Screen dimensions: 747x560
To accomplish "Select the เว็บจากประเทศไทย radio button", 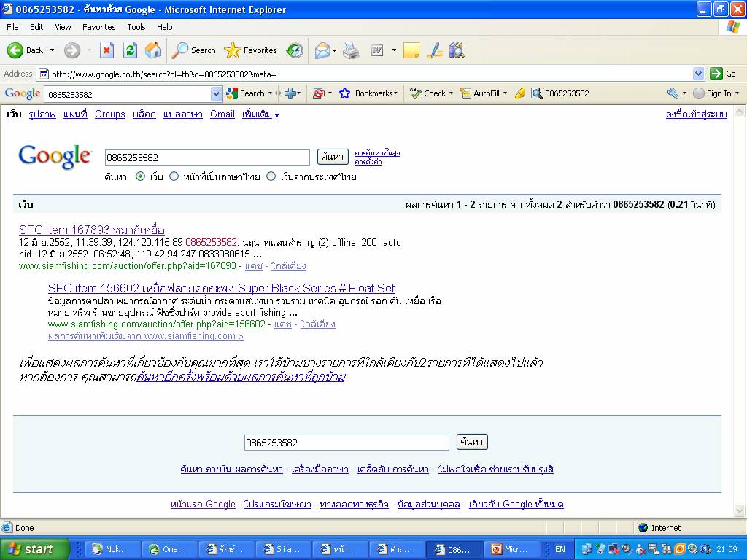I will coord(271,176).
